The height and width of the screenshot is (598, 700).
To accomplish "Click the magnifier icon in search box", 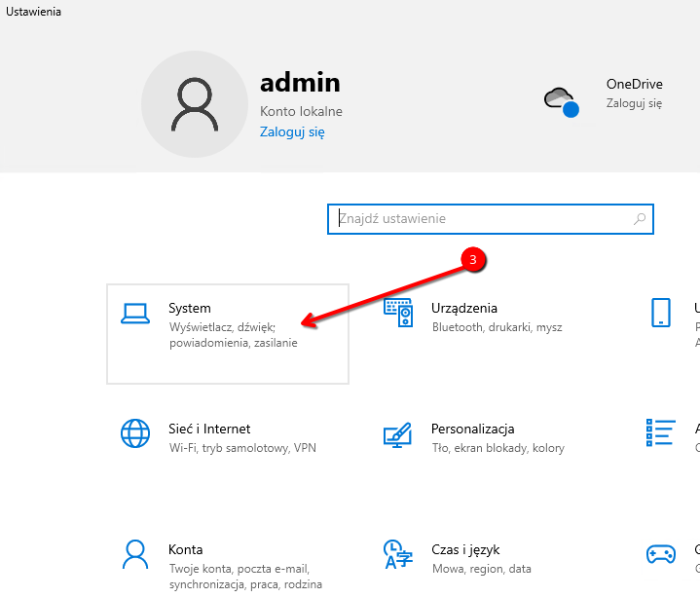I will 640,219.
